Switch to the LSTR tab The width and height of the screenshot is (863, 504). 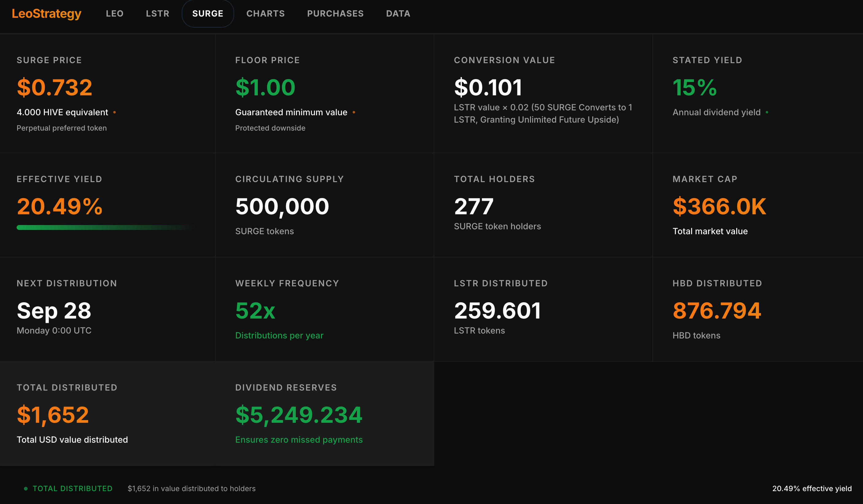tap(157, 14)
